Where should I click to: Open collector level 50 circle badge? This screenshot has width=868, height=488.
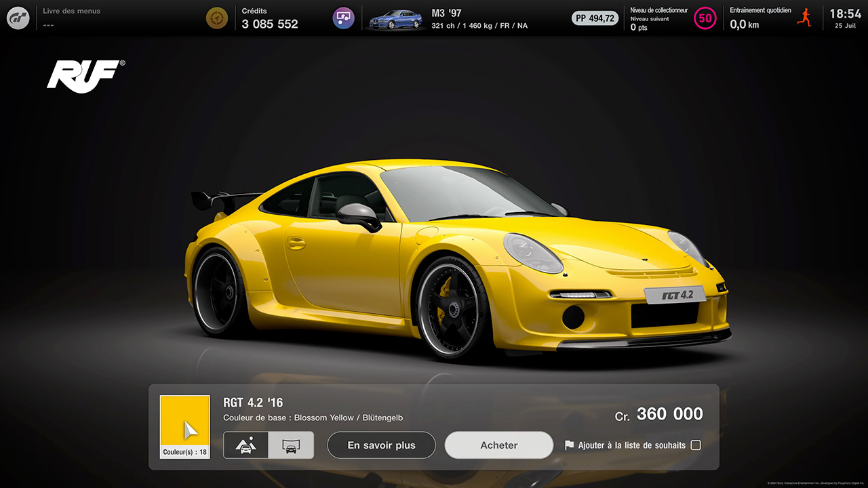click(x=705, y=18)
